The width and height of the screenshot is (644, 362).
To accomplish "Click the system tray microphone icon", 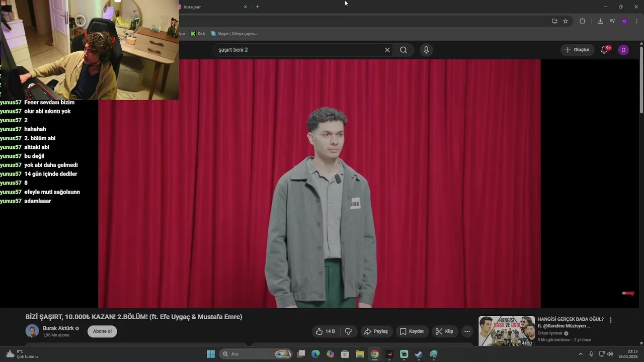I will point(591,354).
